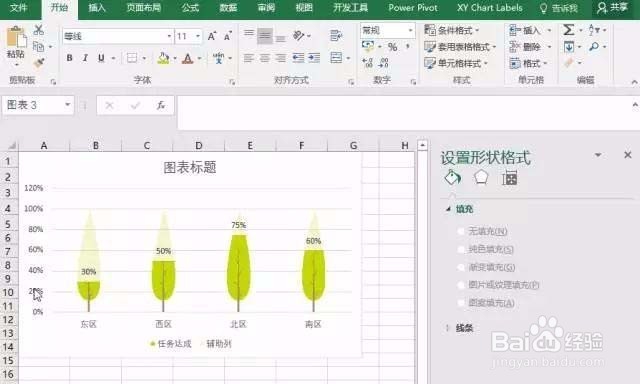Screen dimensions: 640x384
Task: Select the 无填充 radio option
Action: pos(461,231)
